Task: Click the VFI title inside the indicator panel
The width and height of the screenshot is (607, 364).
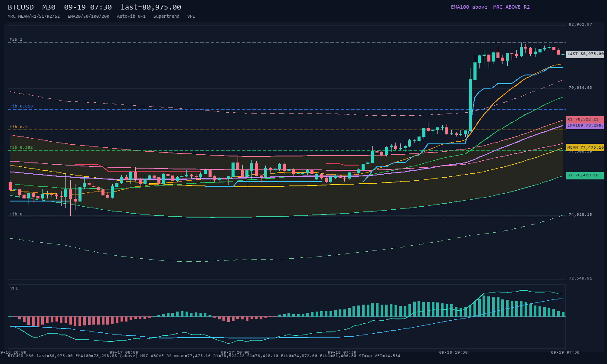Action: (x=14, y=288)
